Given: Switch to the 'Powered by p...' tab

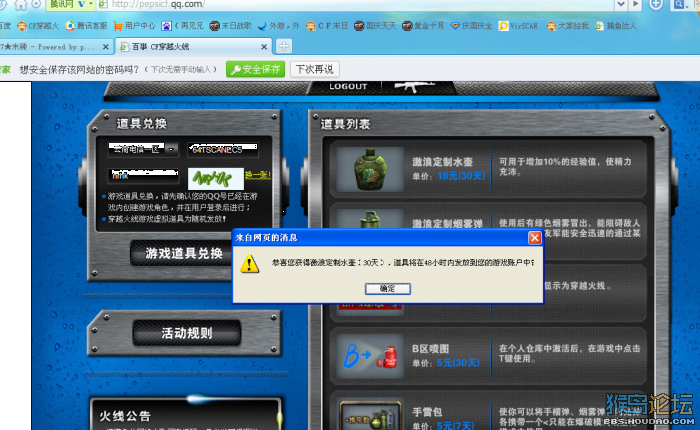Looking at the screenshot, I should (49, 46).
